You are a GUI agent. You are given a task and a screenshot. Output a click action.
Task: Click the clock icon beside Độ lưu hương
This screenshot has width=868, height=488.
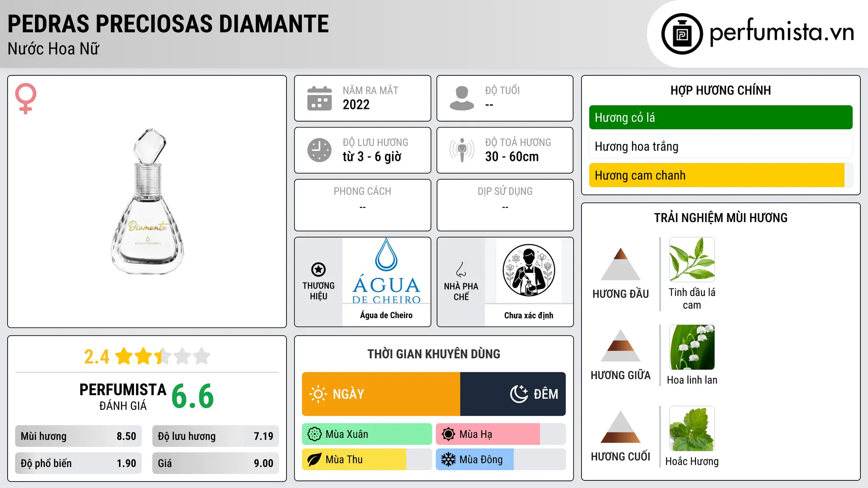click(x=320, y=150)
